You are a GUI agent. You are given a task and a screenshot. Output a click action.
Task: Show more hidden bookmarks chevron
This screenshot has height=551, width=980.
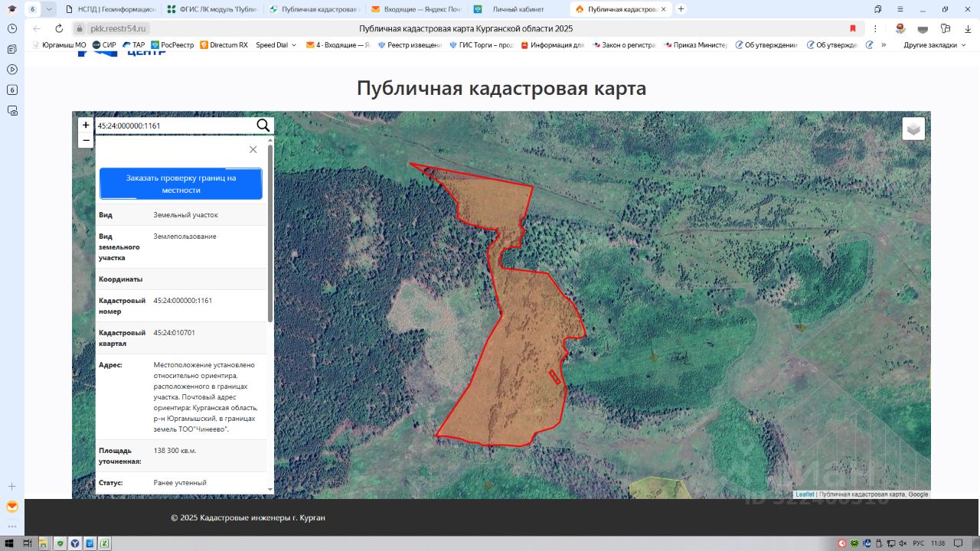coord(884,45)
